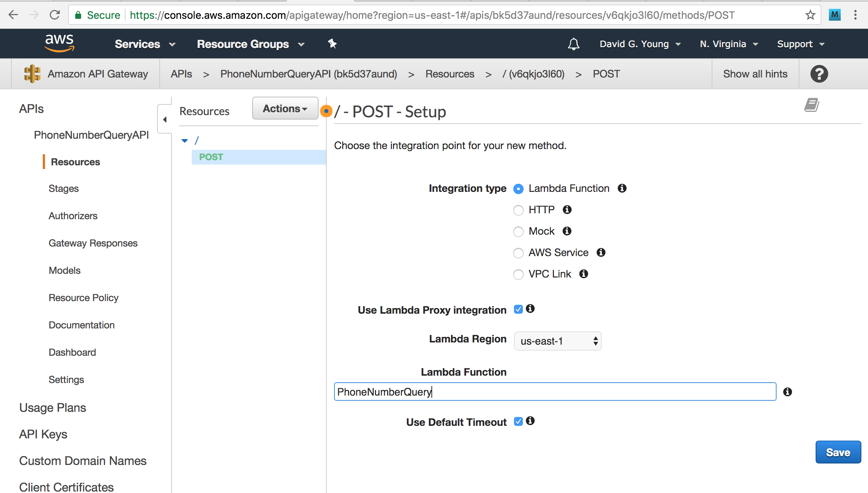Collapse the sidebar with the arrow handle

point(164,119)
